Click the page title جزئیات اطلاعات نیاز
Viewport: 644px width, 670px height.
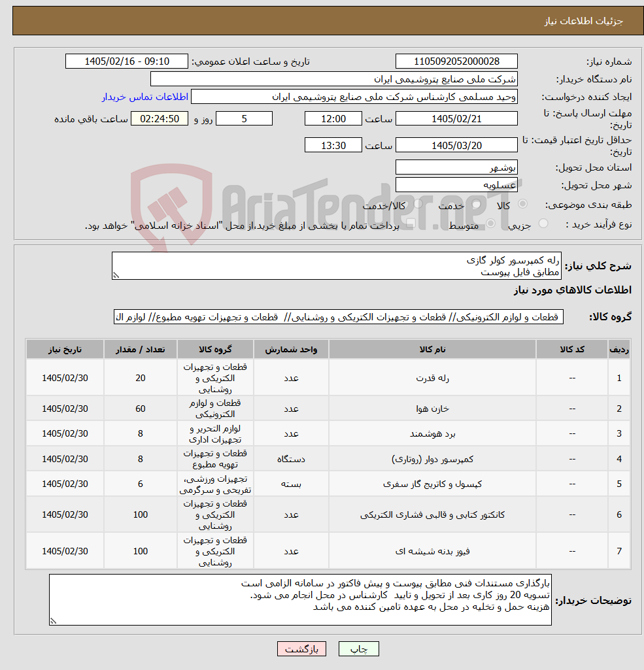[x=583, y=21]
